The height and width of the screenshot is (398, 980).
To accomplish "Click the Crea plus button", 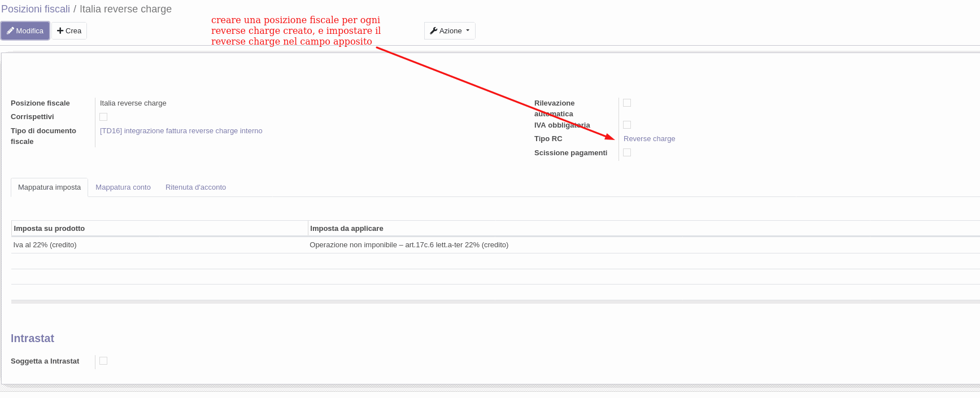I will pyautogui.click(x=69, y=31).
